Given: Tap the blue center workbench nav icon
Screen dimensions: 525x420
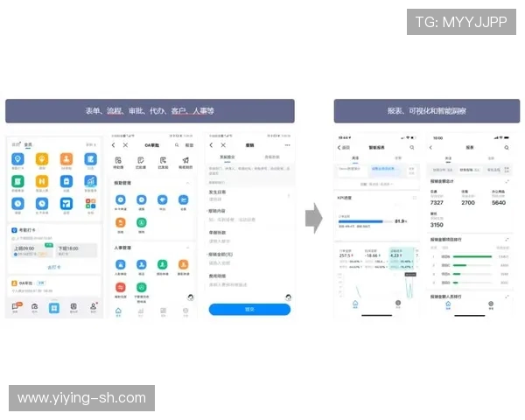Looking at the screenshot, I should click(x=54, y=308).
